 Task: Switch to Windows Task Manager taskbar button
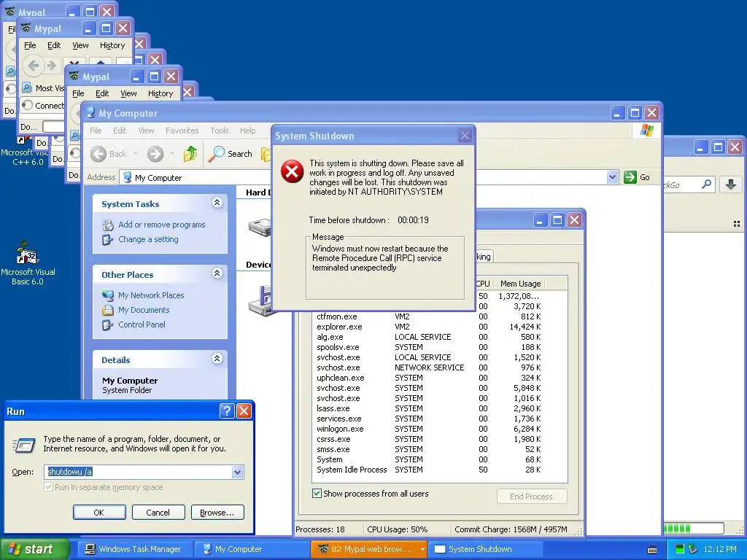click(x=135, y=550)
